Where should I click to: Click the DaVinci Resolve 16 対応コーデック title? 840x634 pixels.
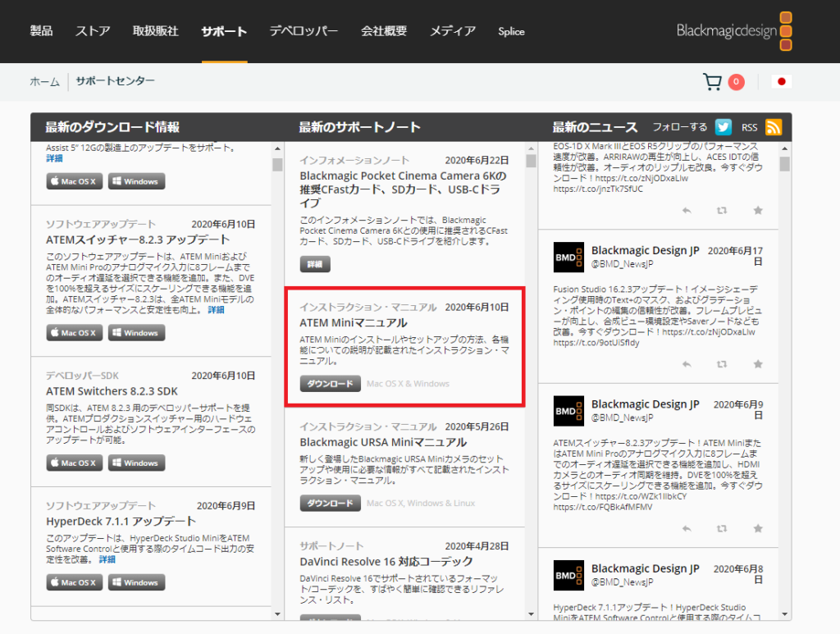(386, 562)
